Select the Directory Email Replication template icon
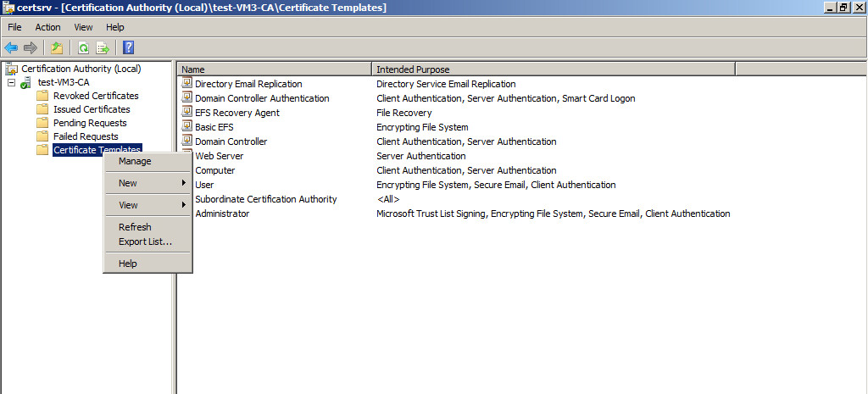868x394 pixels. [x=186, y=84]
